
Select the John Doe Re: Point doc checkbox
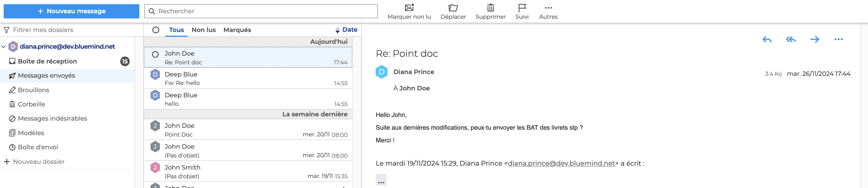pyautogui.click(x=155, y=54)
